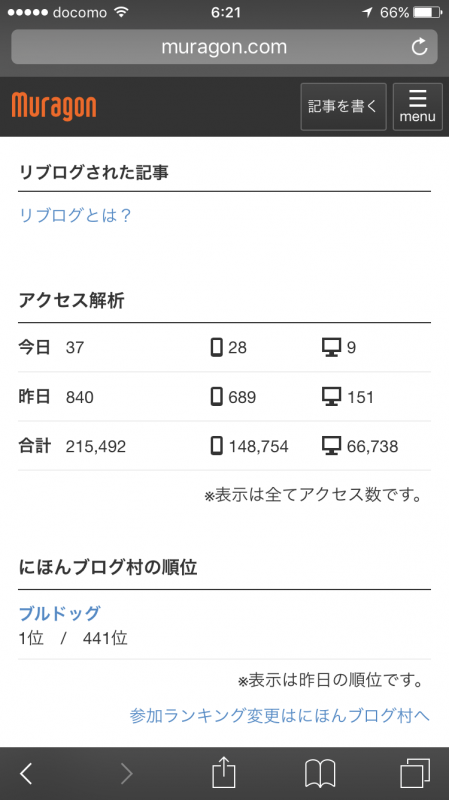Image resolution: width=449 pixels, height=800 pixels.
Task: Tap the desktop monitor icon in 昨日 row
Action: click(x=332, y=397)
